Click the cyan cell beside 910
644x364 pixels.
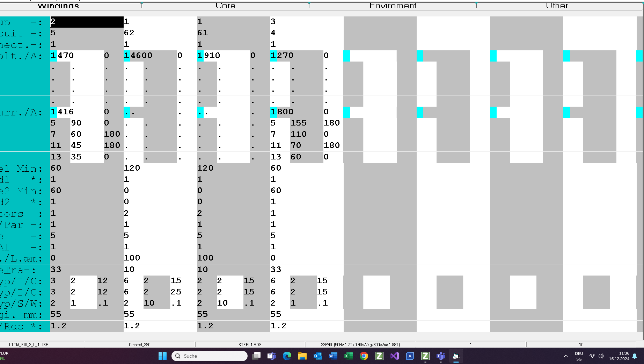tap(200, 56)
